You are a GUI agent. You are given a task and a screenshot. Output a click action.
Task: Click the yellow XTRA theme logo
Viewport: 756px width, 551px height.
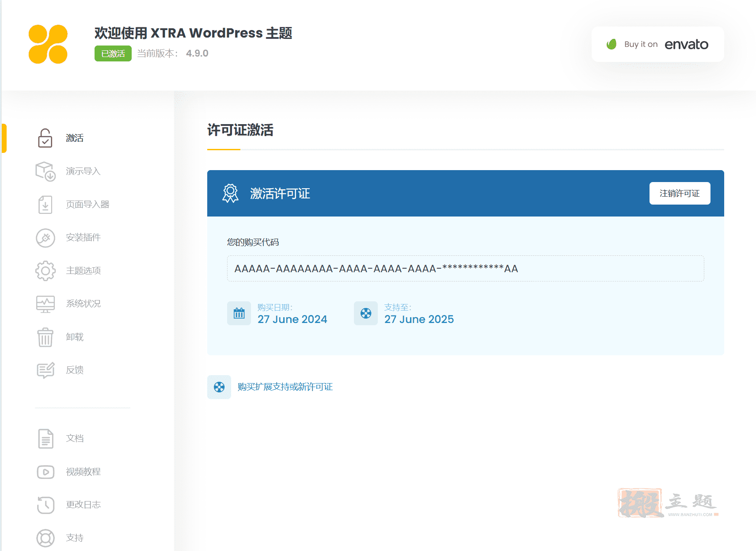[48, 44]
